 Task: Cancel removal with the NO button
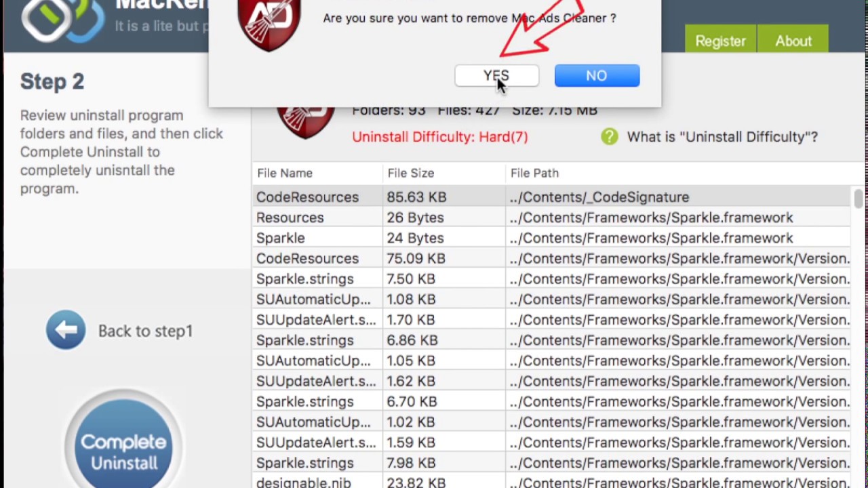coord(597,75)
